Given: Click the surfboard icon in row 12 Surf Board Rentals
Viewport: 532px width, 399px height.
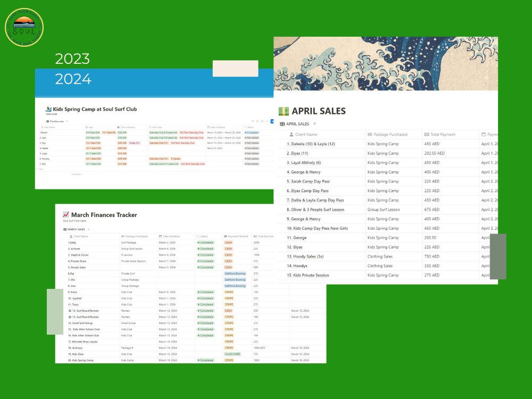Looking at the screenshot, I should click(x=70, y=311).
